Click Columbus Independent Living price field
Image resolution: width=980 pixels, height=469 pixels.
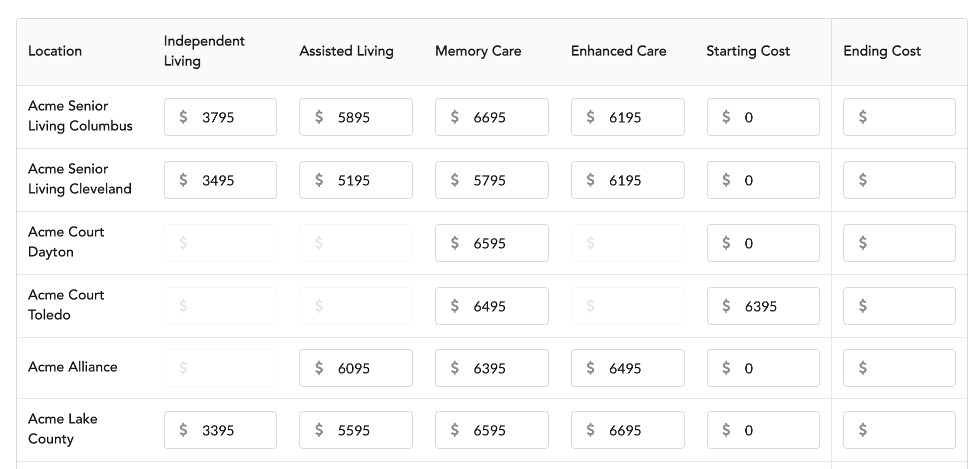click(220, 117)
